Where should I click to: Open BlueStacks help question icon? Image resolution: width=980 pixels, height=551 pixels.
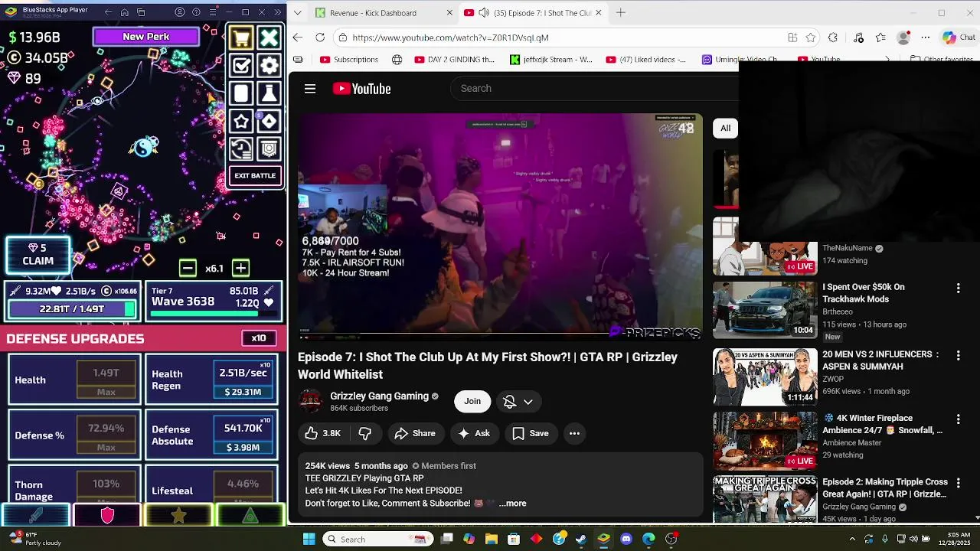(196, 12)
